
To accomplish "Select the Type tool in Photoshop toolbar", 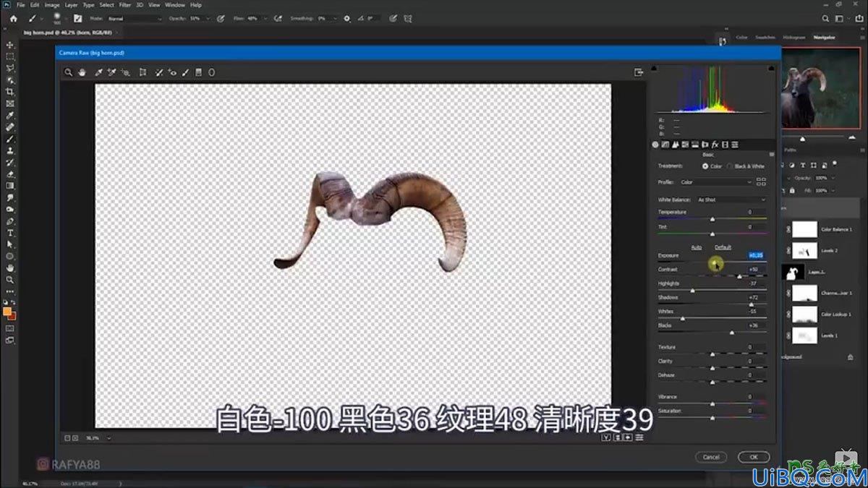I will tap(10, 233).
